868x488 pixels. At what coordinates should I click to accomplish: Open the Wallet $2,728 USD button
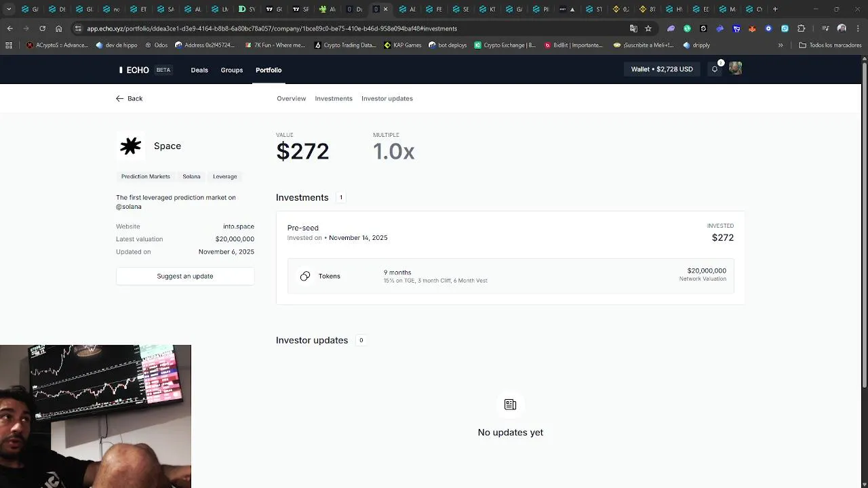662,69
